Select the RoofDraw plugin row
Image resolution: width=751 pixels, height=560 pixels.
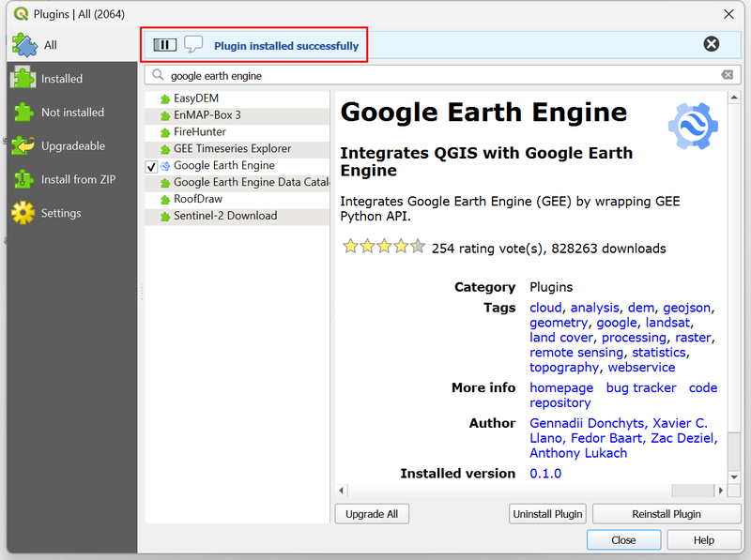tap(238, 199)
